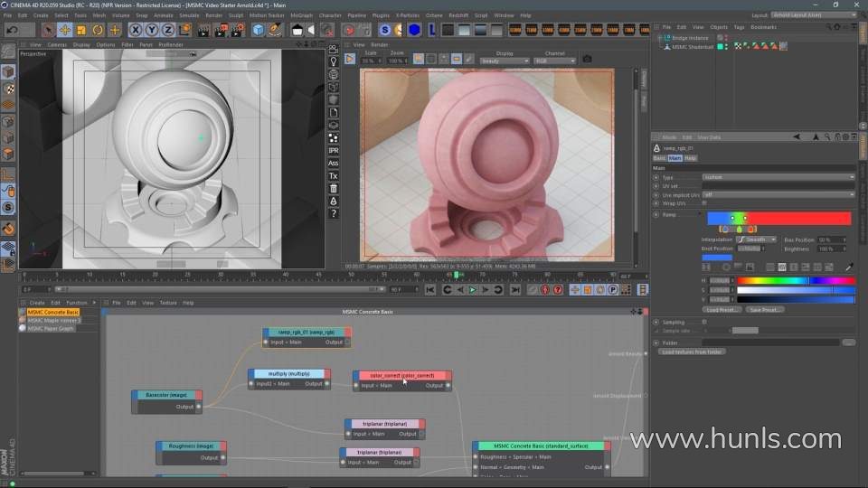
Task: Click the IPR button in render sidebar
Action: coord(333,150)
